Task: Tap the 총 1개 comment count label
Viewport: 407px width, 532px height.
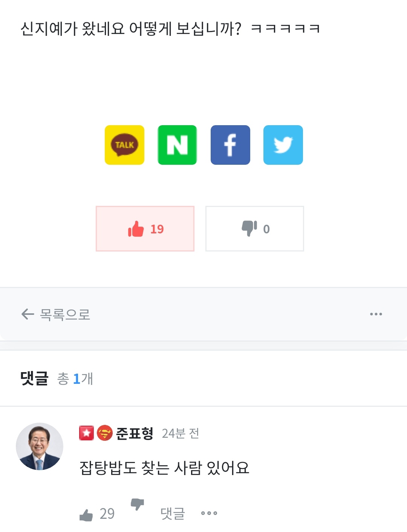Action: tap(75, 379)
